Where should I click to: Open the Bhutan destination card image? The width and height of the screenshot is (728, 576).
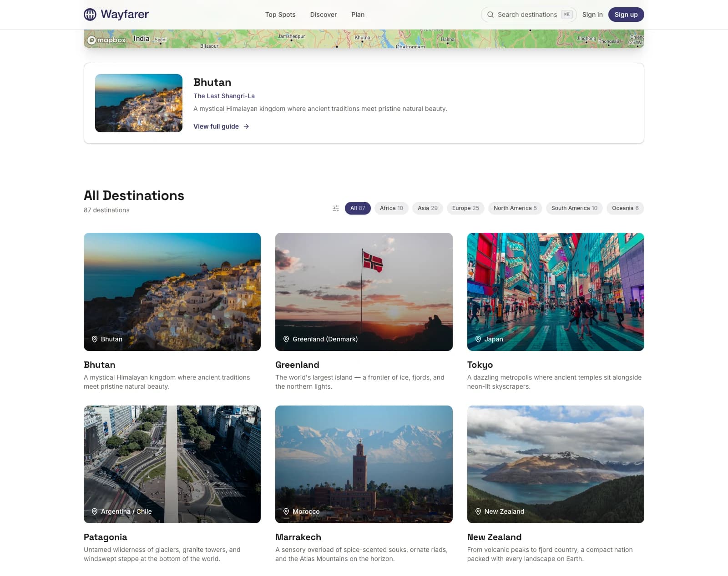[x=172, y=292]
